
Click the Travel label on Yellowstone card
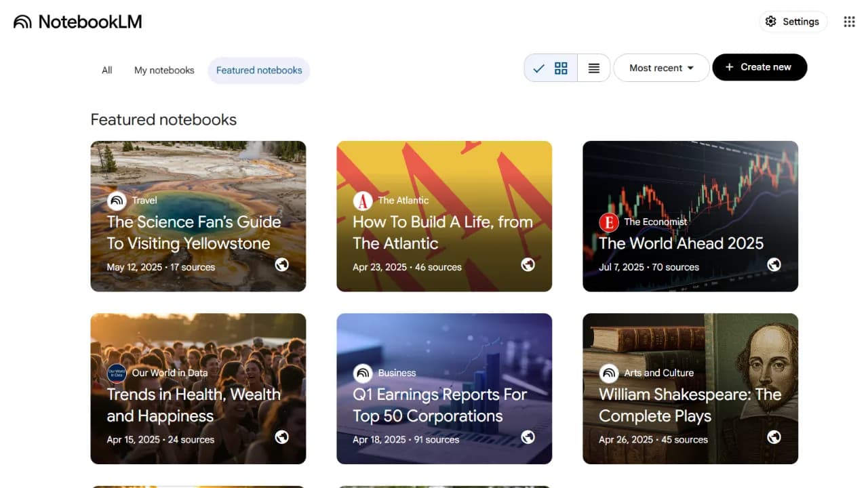144,201
